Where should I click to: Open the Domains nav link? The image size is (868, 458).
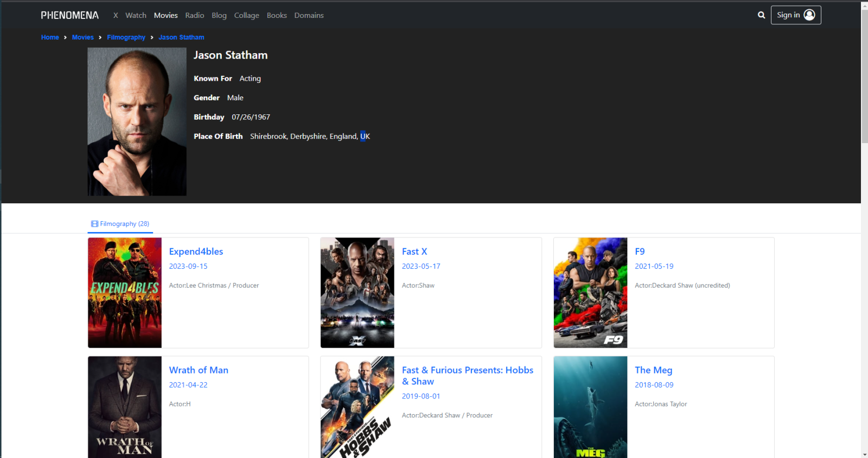309,15
